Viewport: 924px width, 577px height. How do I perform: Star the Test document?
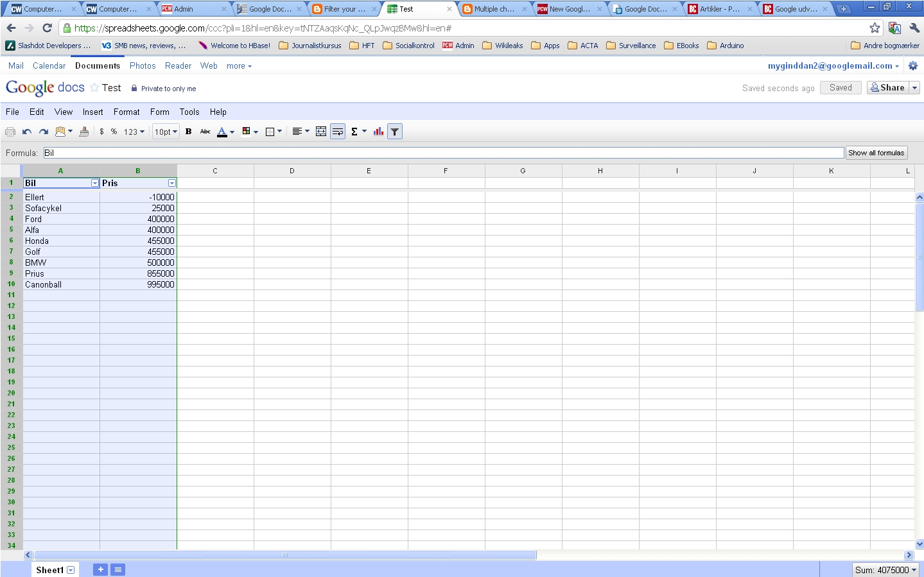(94, 88)
